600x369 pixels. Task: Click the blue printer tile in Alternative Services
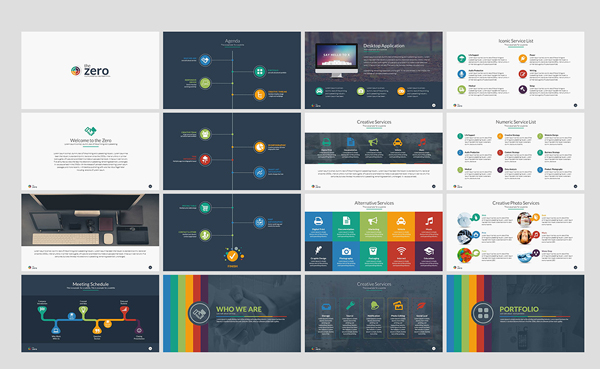pyautogui.click(x=318, y=227)
